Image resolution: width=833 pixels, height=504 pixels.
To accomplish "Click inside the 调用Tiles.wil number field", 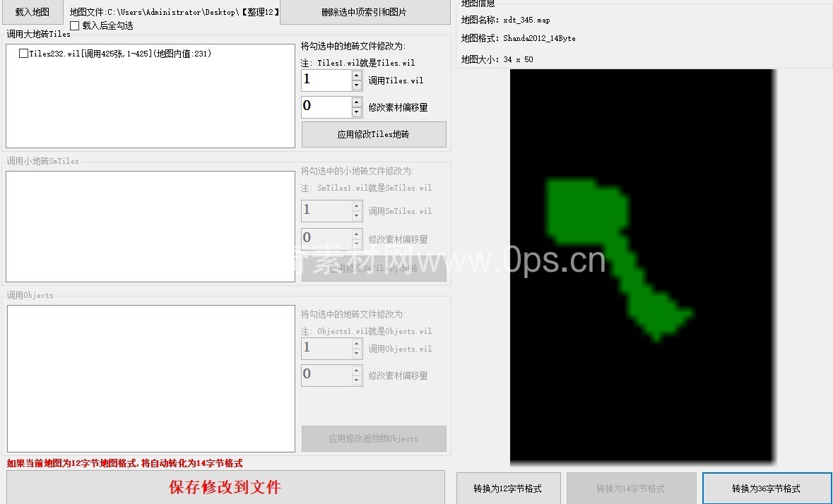I will pos(326,80).
